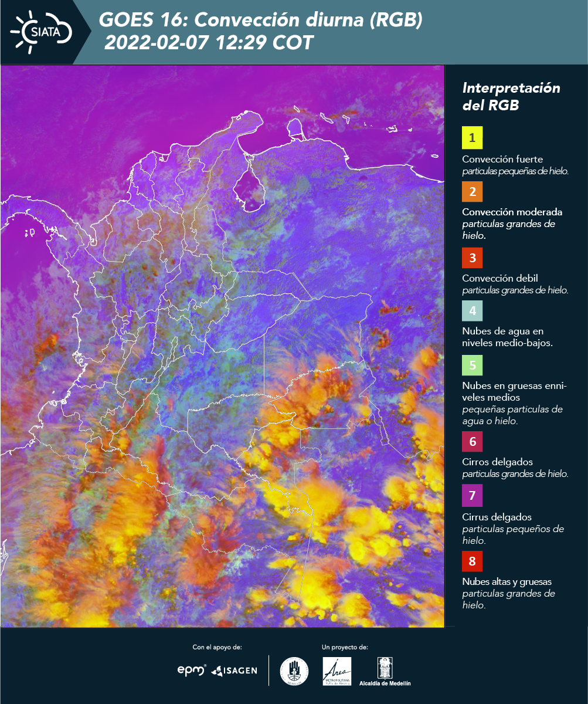This screenshot has height=704, width=588.
Task: Click the "Cirrus delgados" legend label
Action: tap(497, 517)
